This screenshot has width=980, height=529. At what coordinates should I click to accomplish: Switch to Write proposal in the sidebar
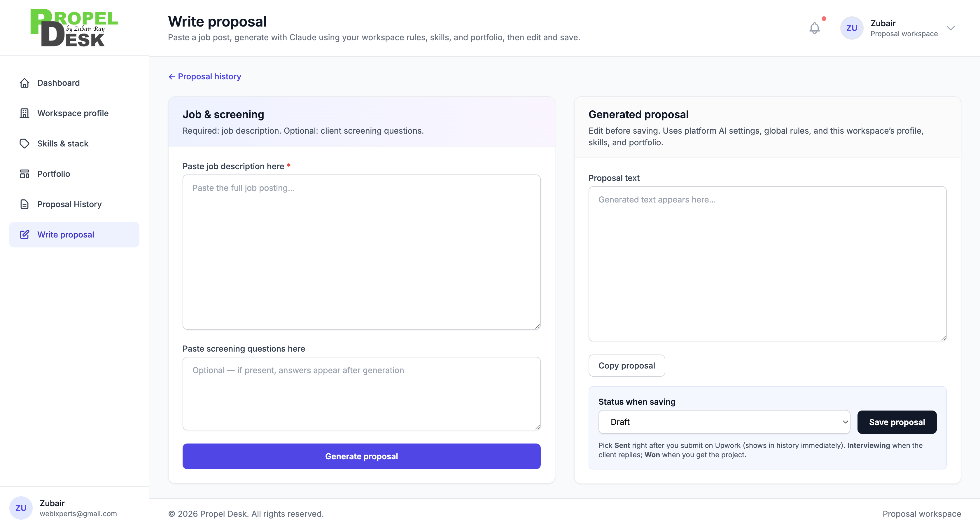coord(65,234)
